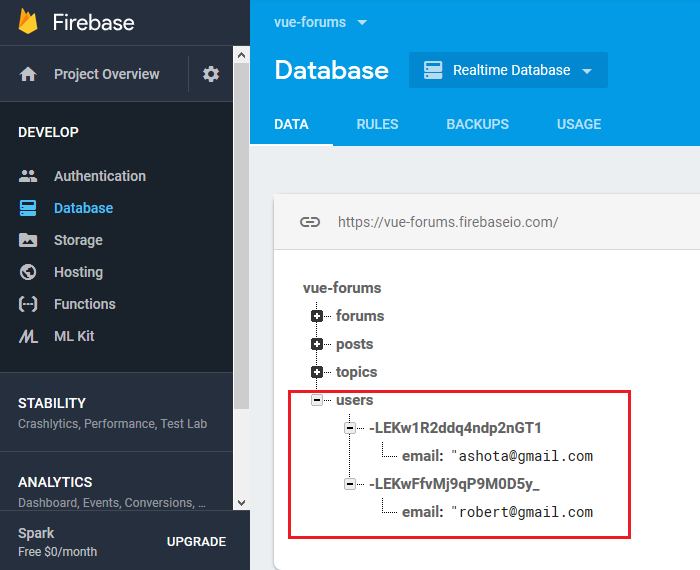Open Authentication from the sidebar
Viewport: 700px width, 570px height.
coord(100,176)
